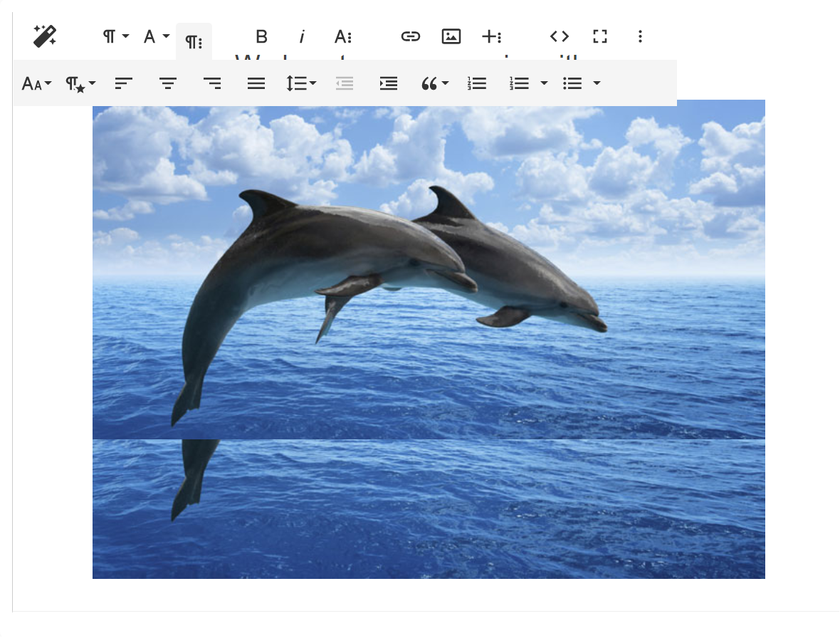Show More Rich insert options

[x=492, y=36]
